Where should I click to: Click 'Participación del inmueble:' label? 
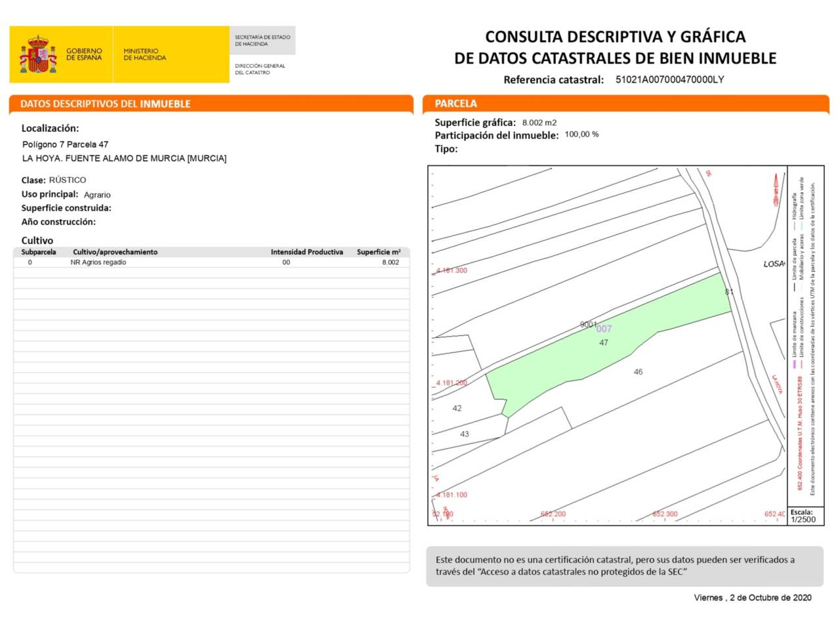(x=497, y=135)
